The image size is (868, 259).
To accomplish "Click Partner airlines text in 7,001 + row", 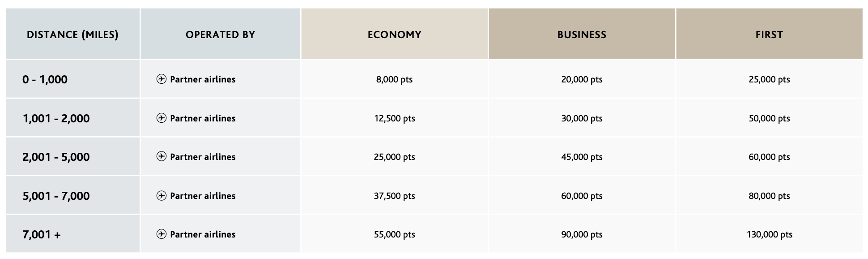I will click(x=203, y=234).
